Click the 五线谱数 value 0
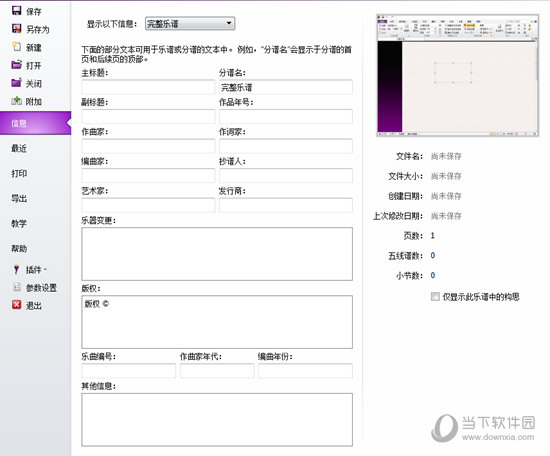The image size is (550, 456). (433, 255)
